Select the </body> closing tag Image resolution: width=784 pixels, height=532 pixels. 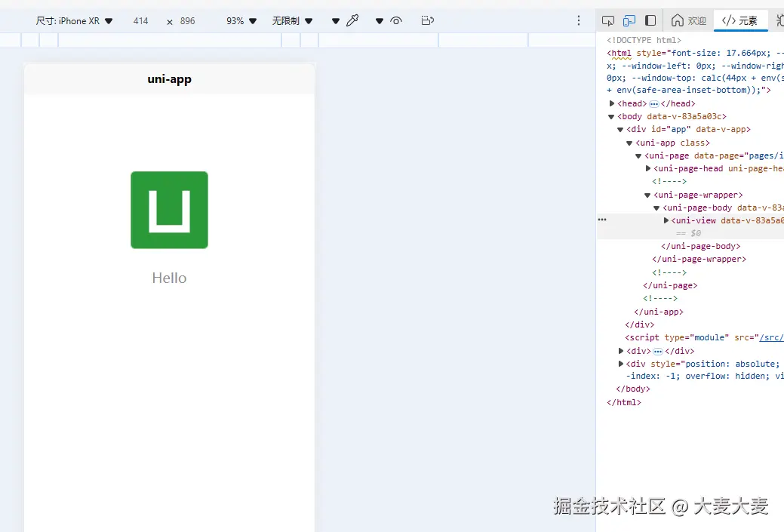[x=633, y=389]
